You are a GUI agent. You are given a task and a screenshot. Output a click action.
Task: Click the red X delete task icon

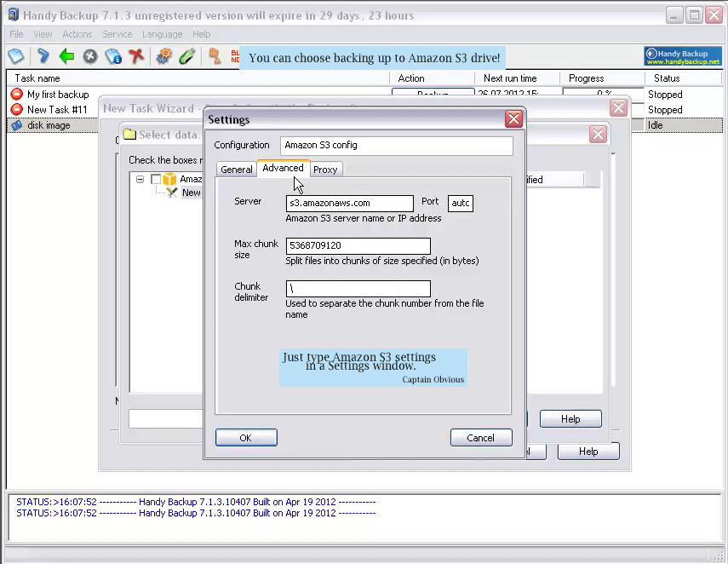[136, 56]
